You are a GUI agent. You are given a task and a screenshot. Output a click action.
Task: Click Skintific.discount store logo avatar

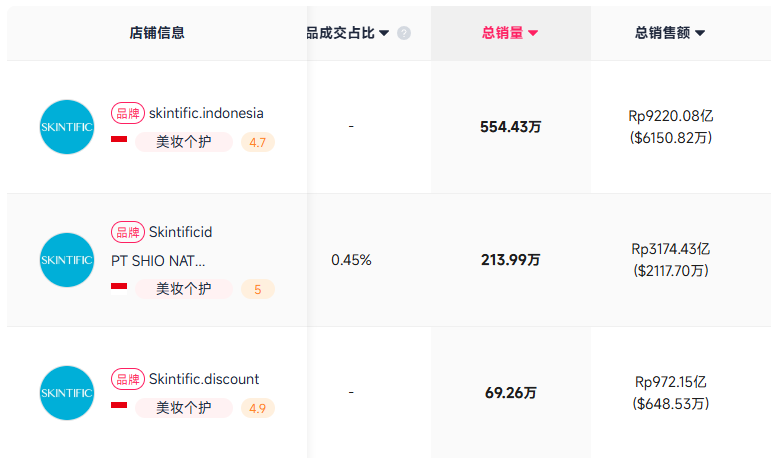point(67,393)
